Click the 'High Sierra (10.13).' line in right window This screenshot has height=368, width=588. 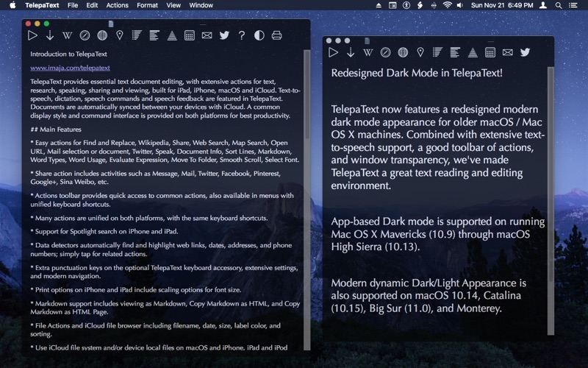coord(376,247)
